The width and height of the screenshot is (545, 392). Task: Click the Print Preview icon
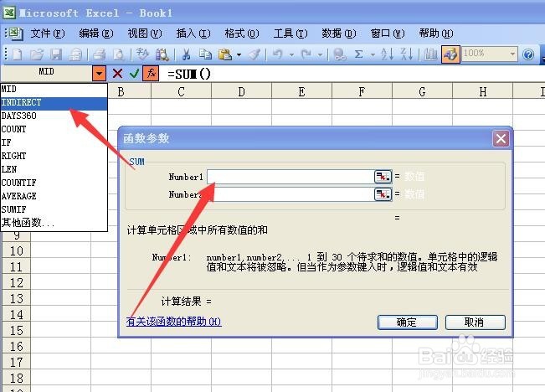pos(119,54)
